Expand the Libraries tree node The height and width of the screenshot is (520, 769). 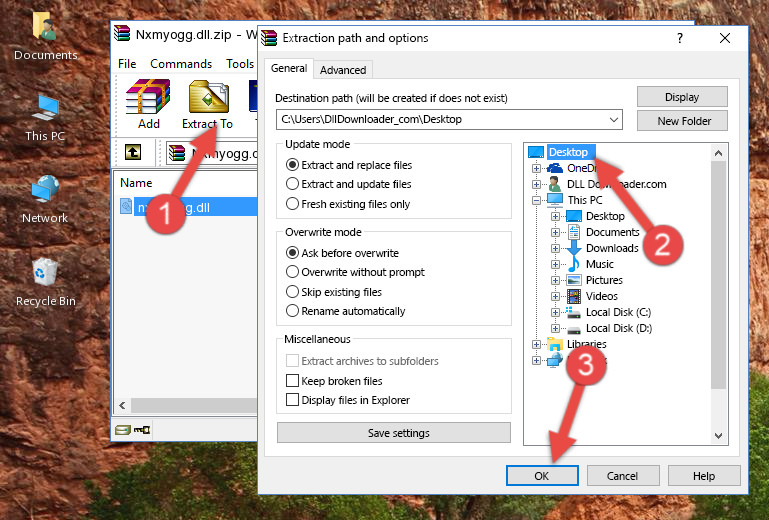point(536,344)
